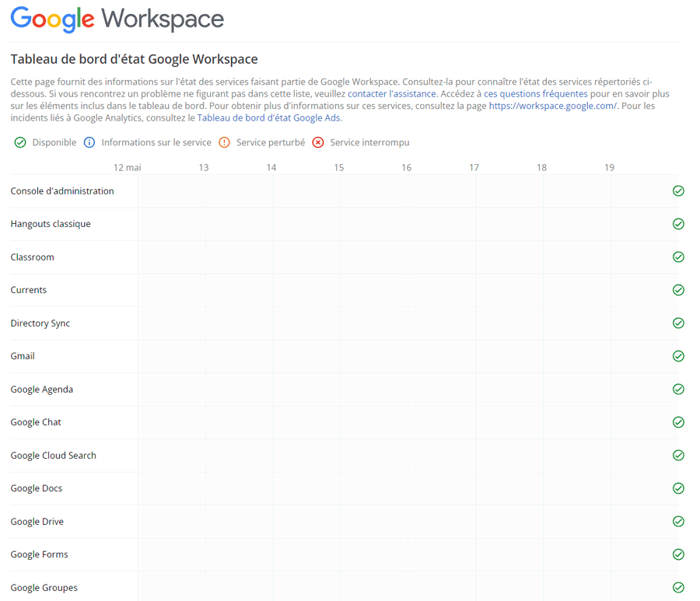Screen dimensions: 700x601
Task: Click the Informations sur le service label
Action: pyautogui.click(x=156, y=142)
